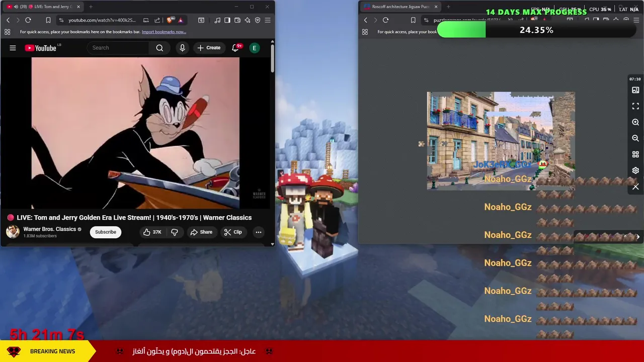Viewport: 644px width, 362px height.
Task: Open the Warner Bros. Classics channel avatar
Action: [13, 232]
